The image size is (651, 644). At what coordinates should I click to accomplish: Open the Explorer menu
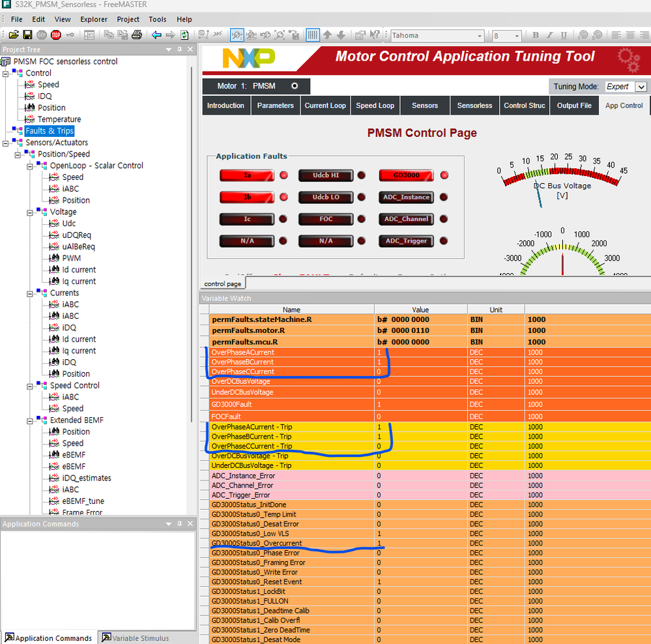(x=94, y=19)
